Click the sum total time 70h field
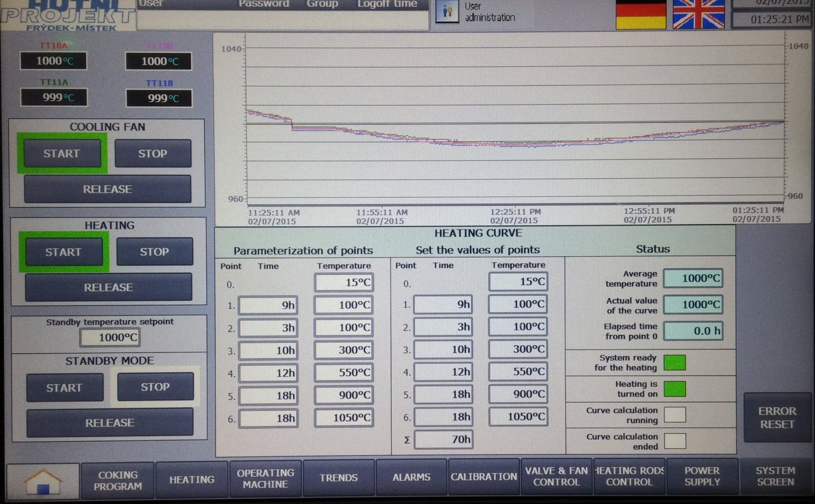 tap(443, 440)
